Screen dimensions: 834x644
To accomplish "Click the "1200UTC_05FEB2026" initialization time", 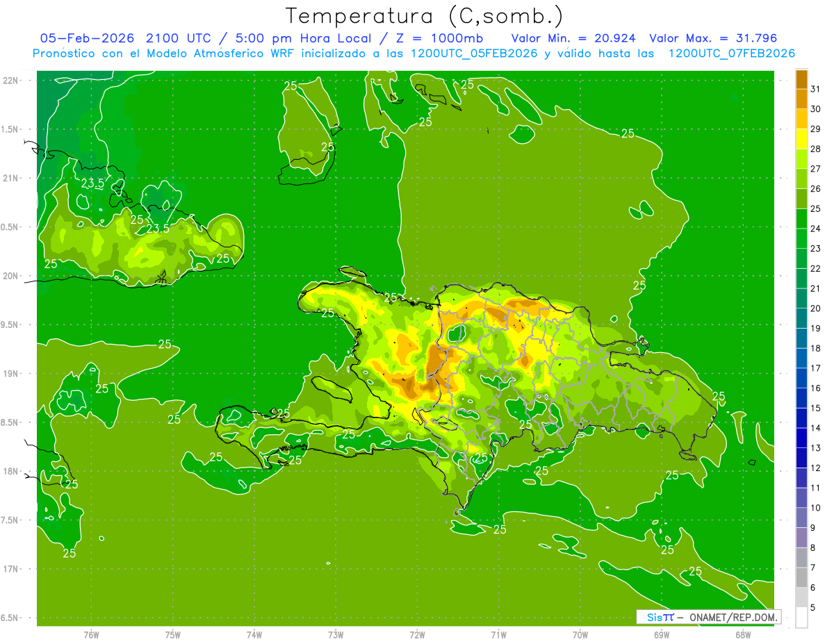I will click(474, 53).
